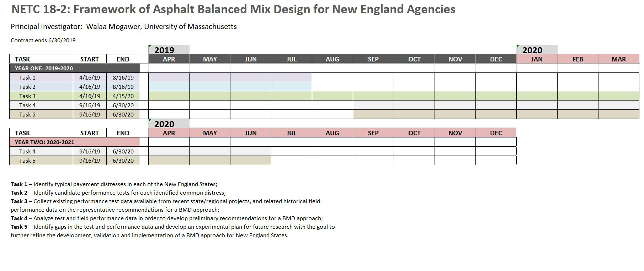Viewport: 644px width, 271px height.
Task: Click the DEC header in Year One table
Action: coord(496,59)
